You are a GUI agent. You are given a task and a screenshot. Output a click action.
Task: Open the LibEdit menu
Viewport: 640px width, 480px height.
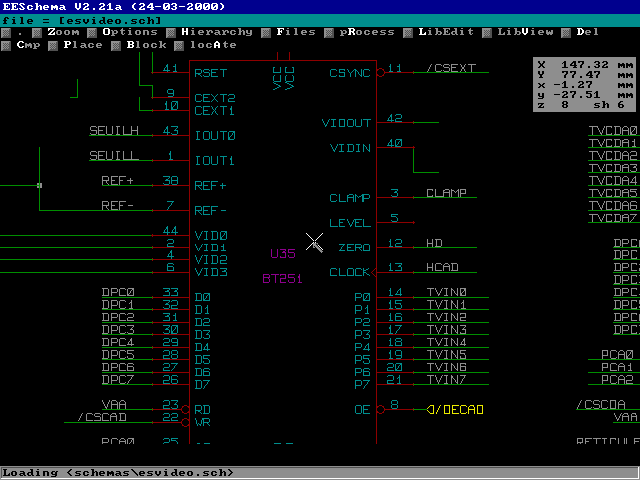click(446, 32)
